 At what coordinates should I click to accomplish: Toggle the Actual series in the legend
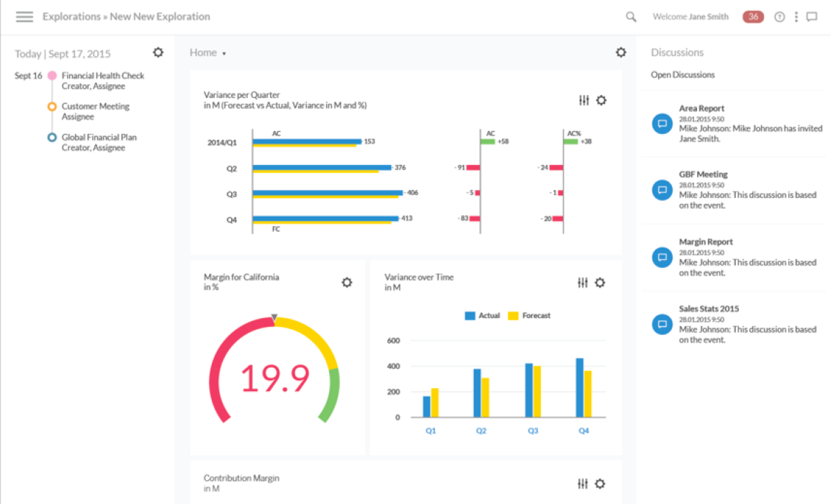(x=482, y=315)
